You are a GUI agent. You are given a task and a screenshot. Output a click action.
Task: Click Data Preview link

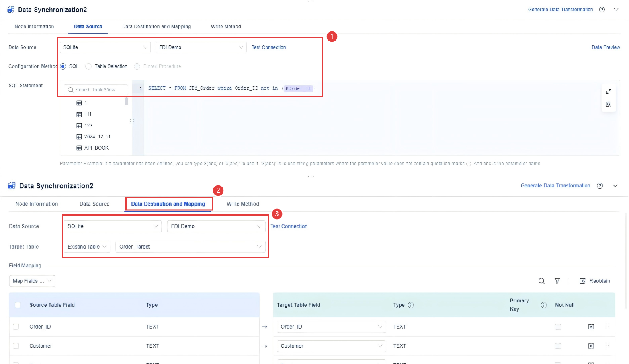click(606, 47)
